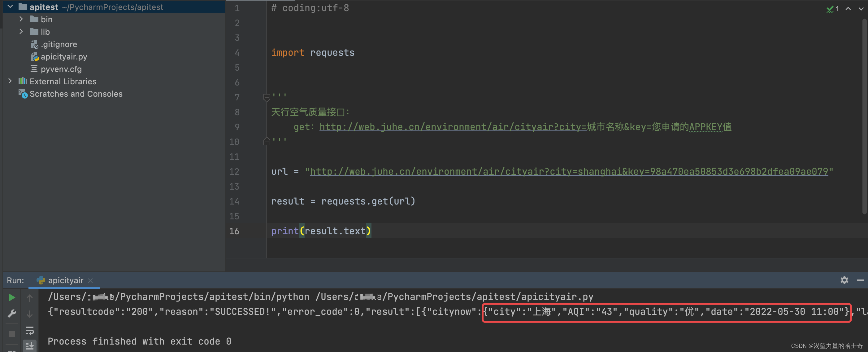Open run configuration wrench icon
868x352 pixels.
click(x=12, y=314)
